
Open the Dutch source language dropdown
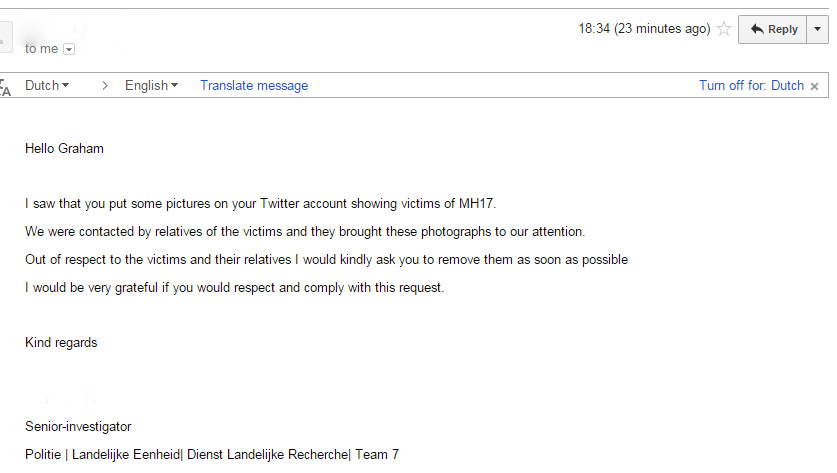[x=47, y=86]
